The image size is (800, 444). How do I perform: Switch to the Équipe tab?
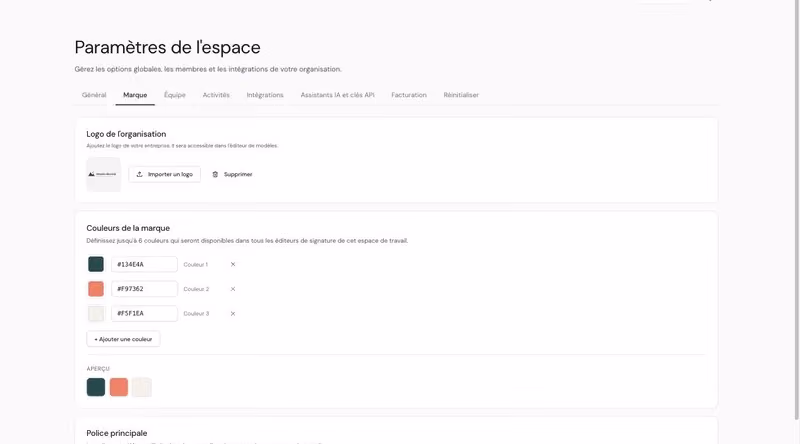174,95
